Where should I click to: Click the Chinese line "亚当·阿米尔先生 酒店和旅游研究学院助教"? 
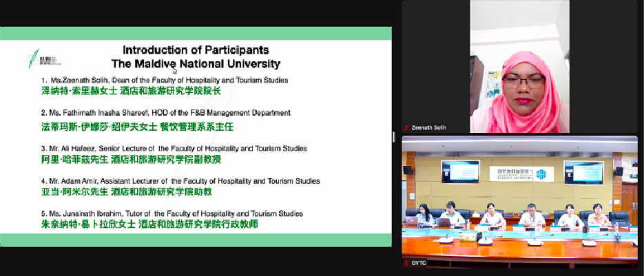(x=127, y=191)
